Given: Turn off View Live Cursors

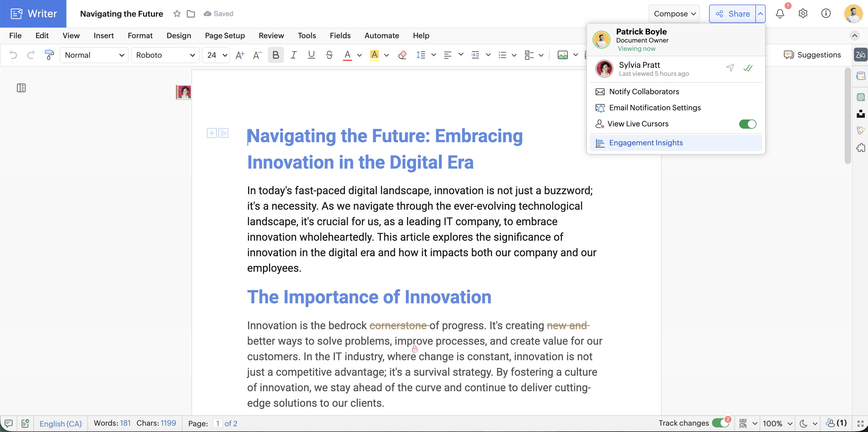Looking at the screenshot, I should (x=747, y=124).
